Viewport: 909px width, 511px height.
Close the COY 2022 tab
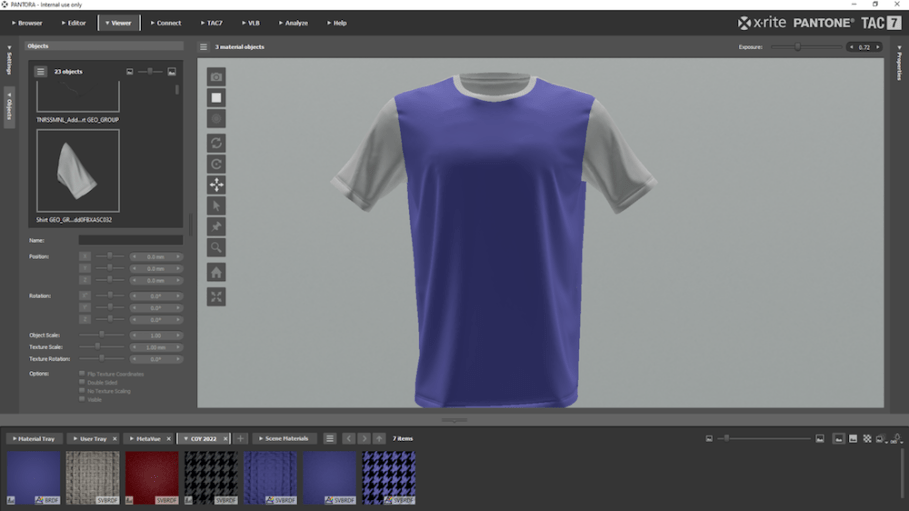pos(226,438)
